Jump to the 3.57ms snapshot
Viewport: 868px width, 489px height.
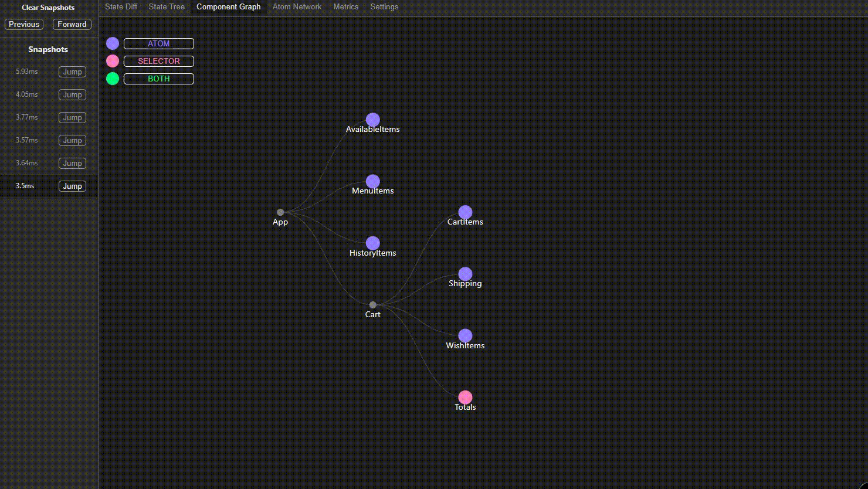pos(73,140)
